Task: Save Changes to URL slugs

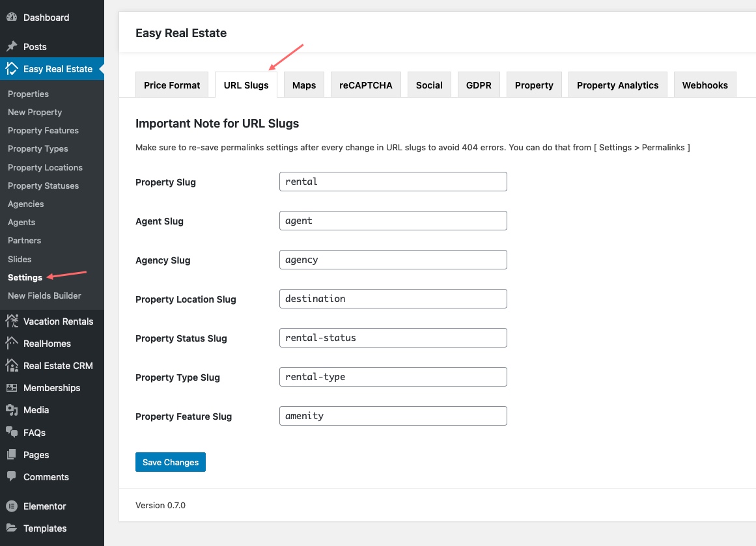Action: [171, 462]
